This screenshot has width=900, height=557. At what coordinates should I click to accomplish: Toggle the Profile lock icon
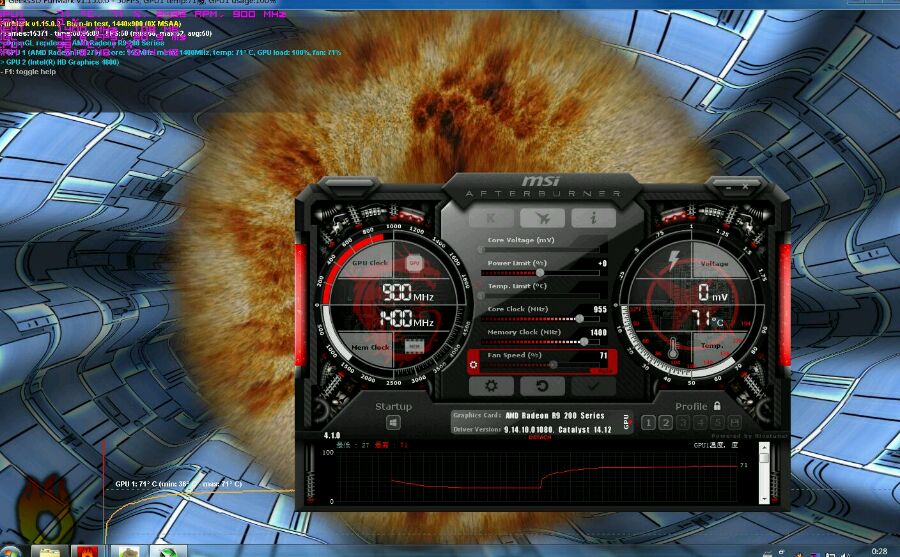coord(717,406)
